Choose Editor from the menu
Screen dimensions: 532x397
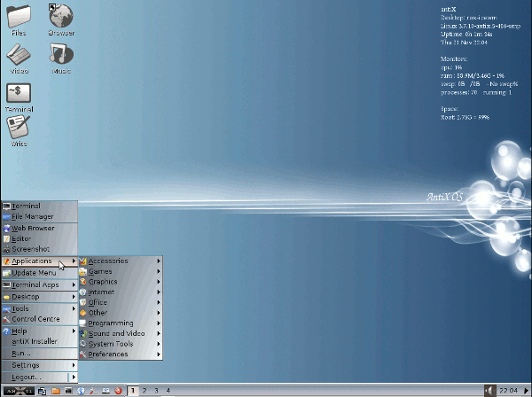click(40, 238)
